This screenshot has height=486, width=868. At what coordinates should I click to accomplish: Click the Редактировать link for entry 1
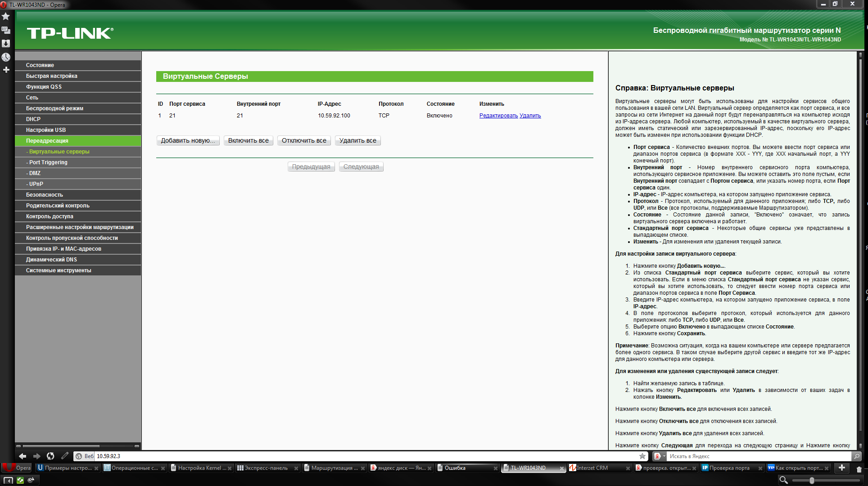[498, 116]
